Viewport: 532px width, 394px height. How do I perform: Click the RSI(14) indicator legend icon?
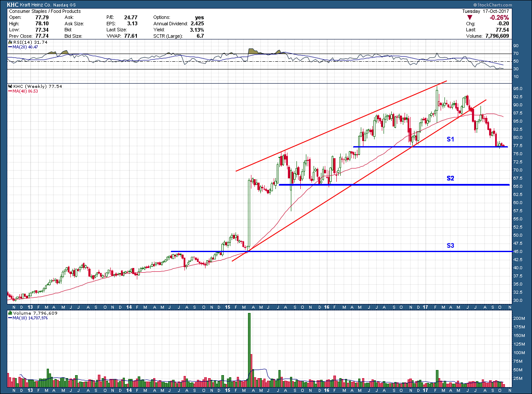(x=9, y=42)
